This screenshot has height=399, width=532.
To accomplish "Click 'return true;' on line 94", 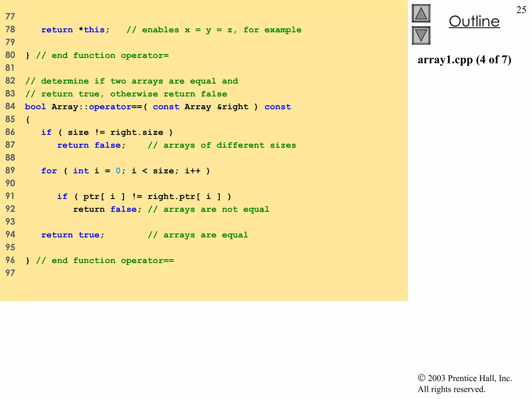I will [x=73, y=235].
